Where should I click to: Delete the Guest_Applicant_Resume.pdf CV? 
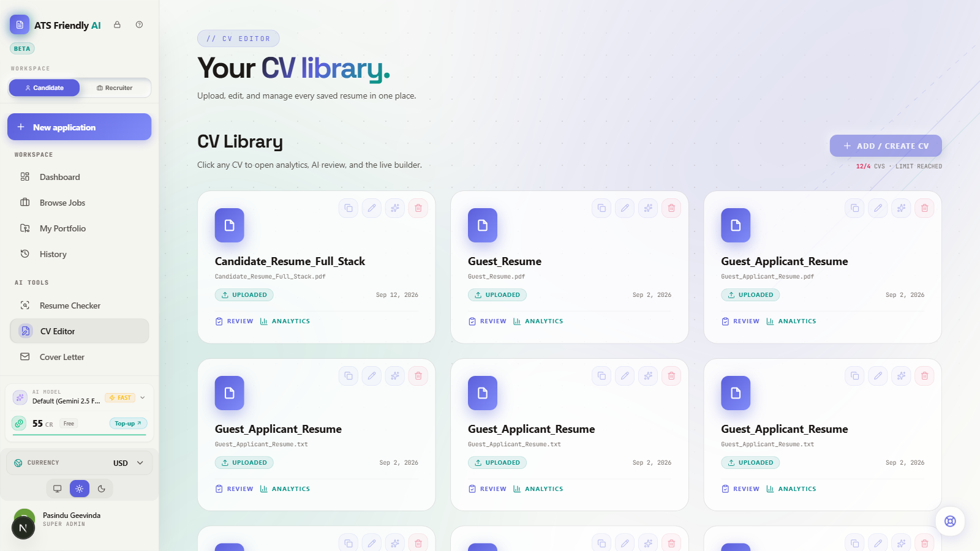pyautogui.click(x=924, y=208)
